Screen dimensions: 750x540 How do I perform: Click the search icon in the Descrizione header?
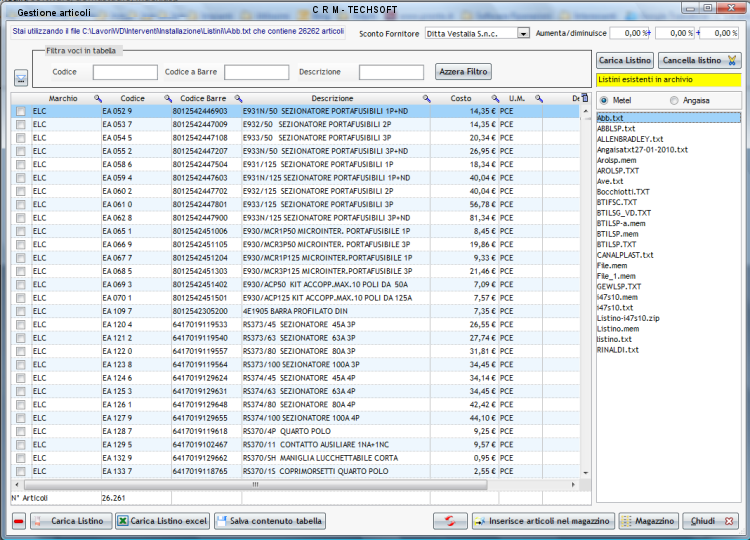tap(427, 99)
